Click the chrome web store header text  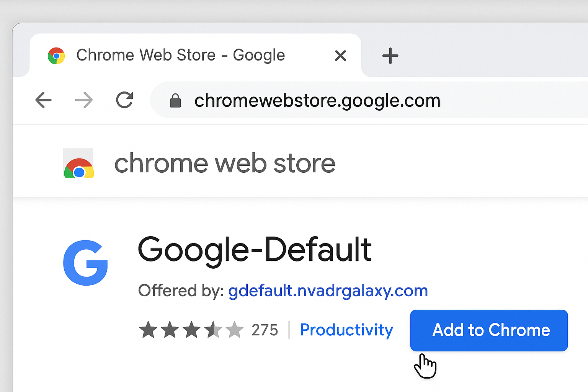click(x=225, y=163)
